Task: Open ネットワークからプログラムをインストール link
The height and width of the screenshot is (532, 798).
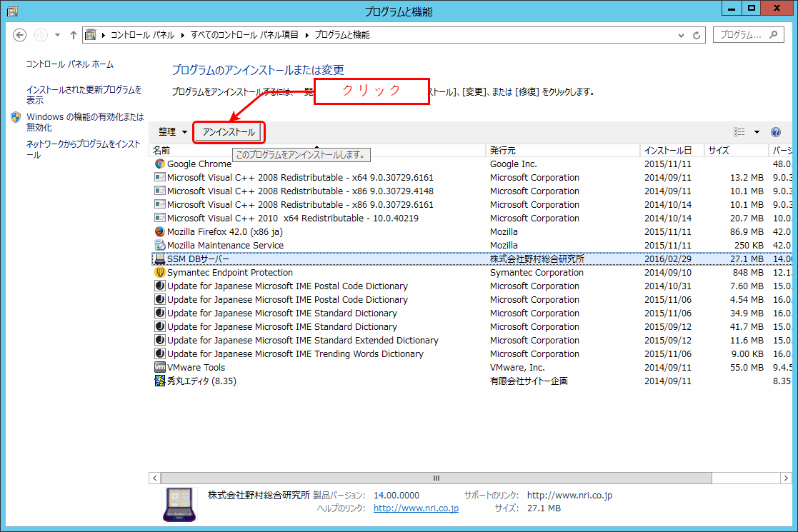Action: point(83,149)
